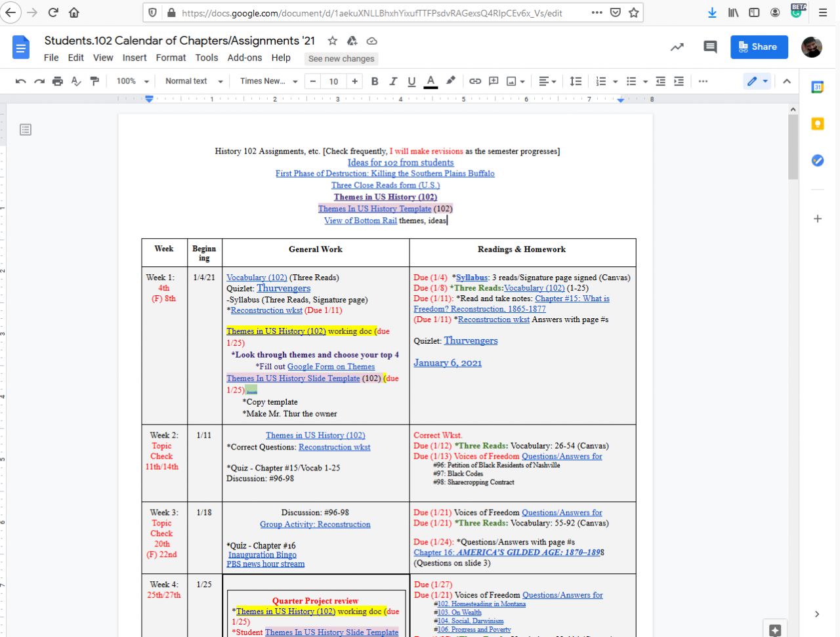
Task: Open the Format menu
Action: pos(171,58)
